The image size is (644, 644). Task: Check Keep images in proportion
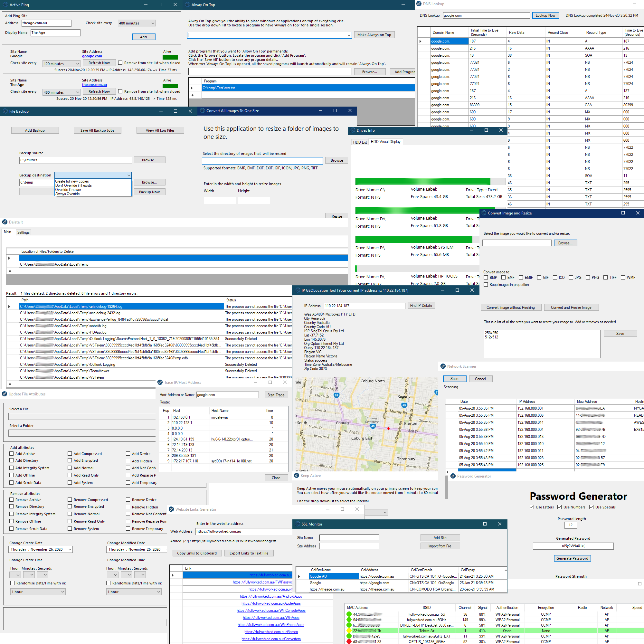486,285
